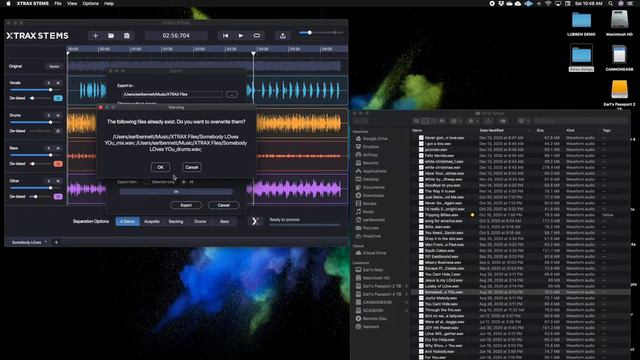Viewport: 640px width, 360px height.
Task: Click the Dropbox icon in the menu bar
Action: [x=501, y=3]
